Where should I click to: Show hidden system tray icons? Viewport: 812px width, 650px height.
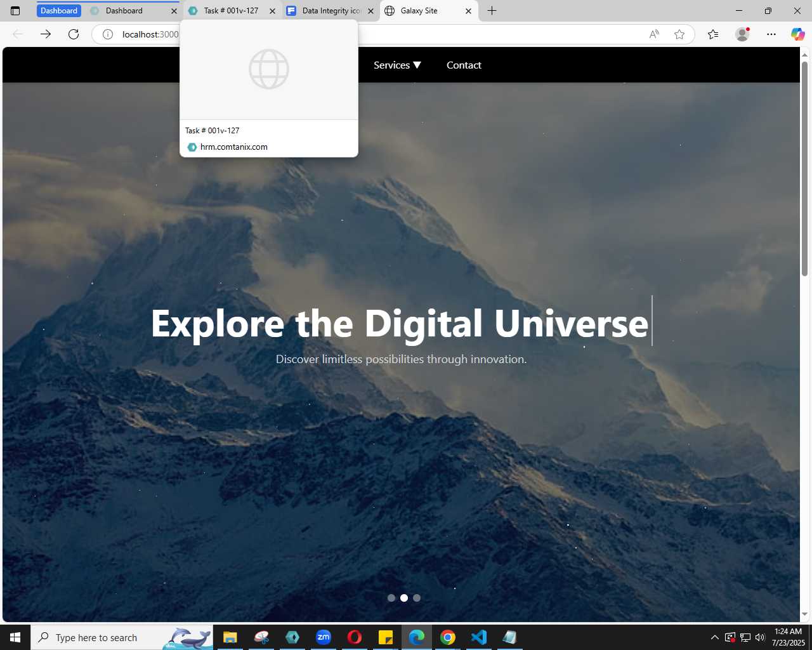tap(715, 637)
